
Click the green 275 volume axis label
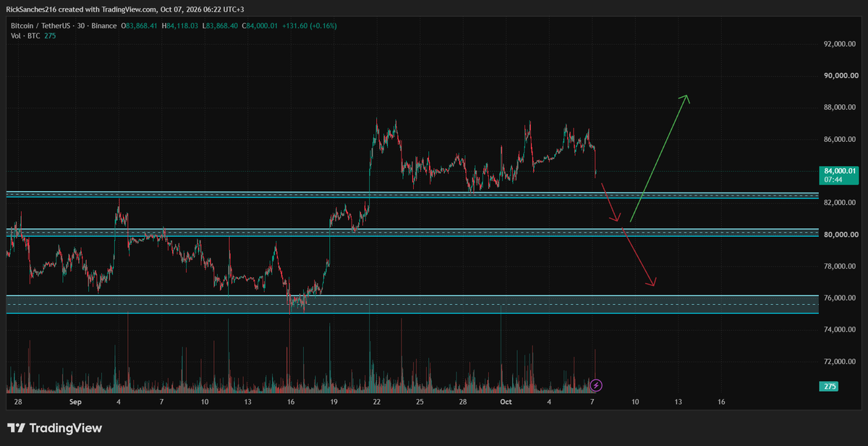(x=830, y=387)
